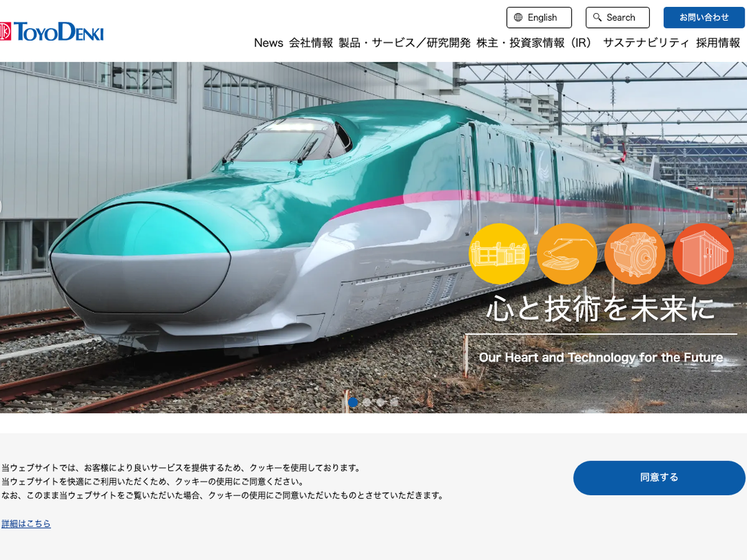Click the Toyo Denki logo
This screenshot has width=747, height=560.
pos(52,31)
